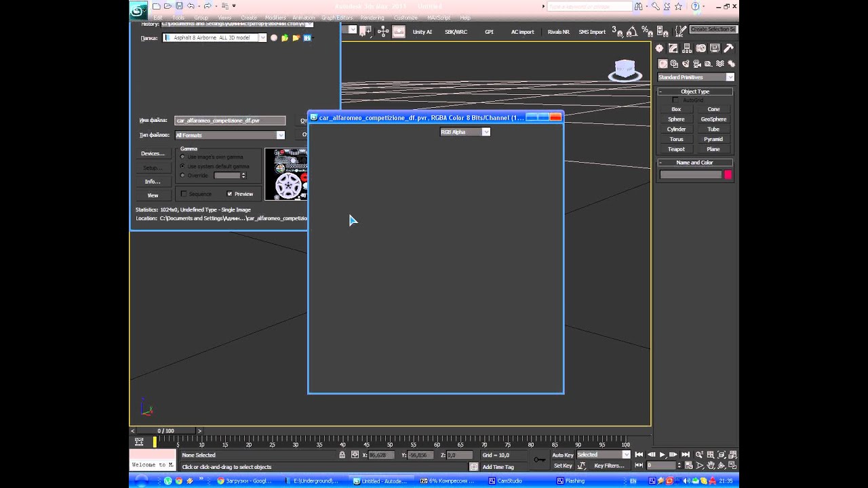
Task: Open the History path dropdown
Action: click(x=310, y=24)
